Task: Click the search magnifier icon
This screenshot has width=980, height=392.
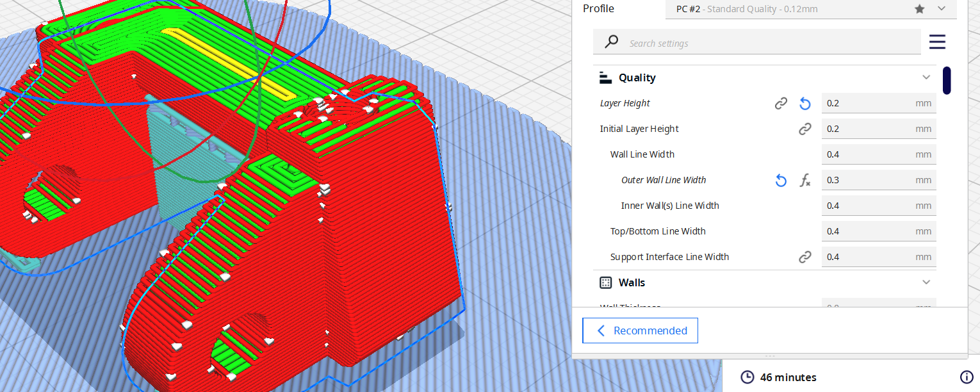Action: pos(612,42)
